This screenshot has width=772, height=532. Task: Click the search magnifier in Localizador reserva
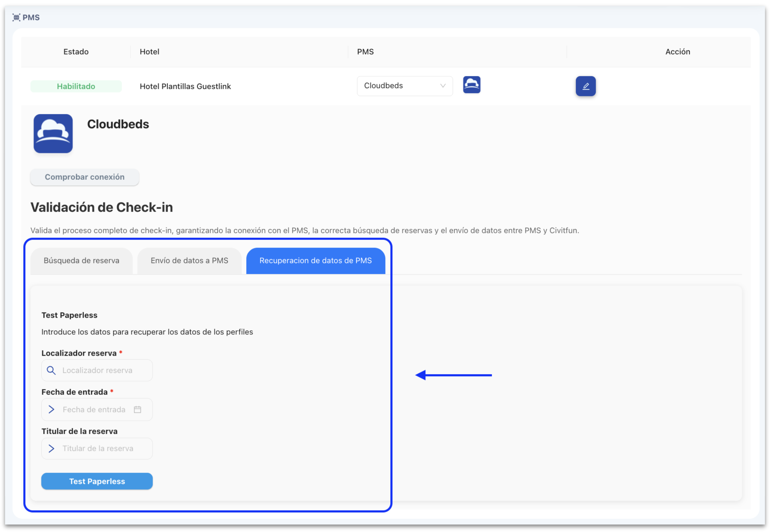(51, 370)
